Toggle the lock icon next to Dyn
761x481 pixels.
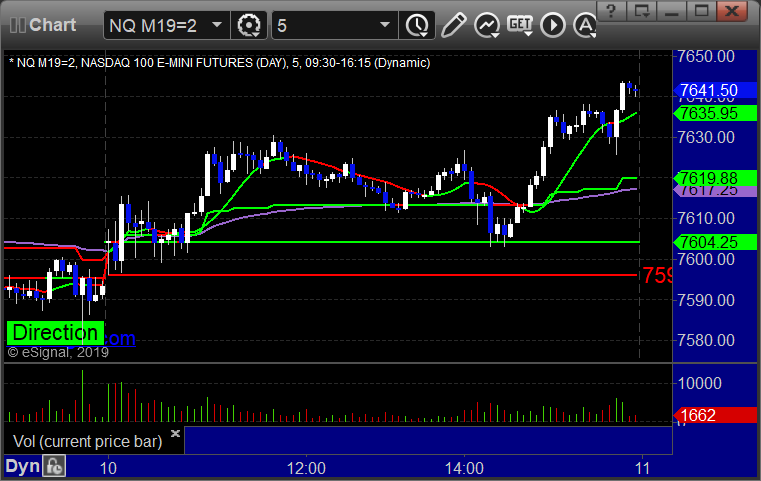point(54,466)
